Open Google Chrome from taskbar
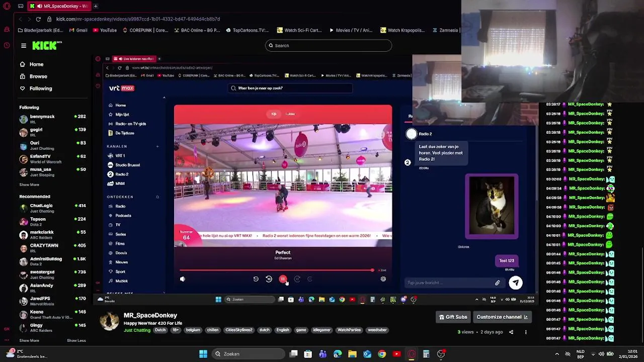 (x=382, y=354)
